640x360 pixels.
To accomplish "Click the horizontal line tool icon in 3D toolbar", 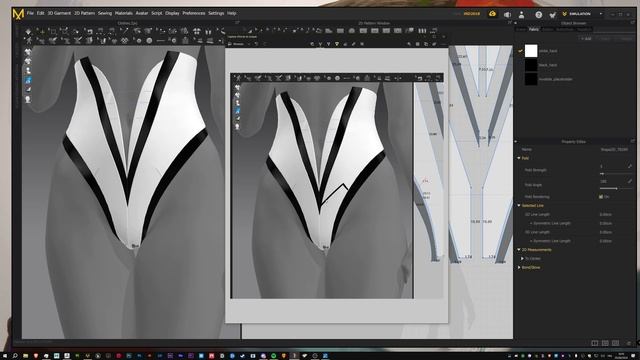I will [x=161, y=41].
